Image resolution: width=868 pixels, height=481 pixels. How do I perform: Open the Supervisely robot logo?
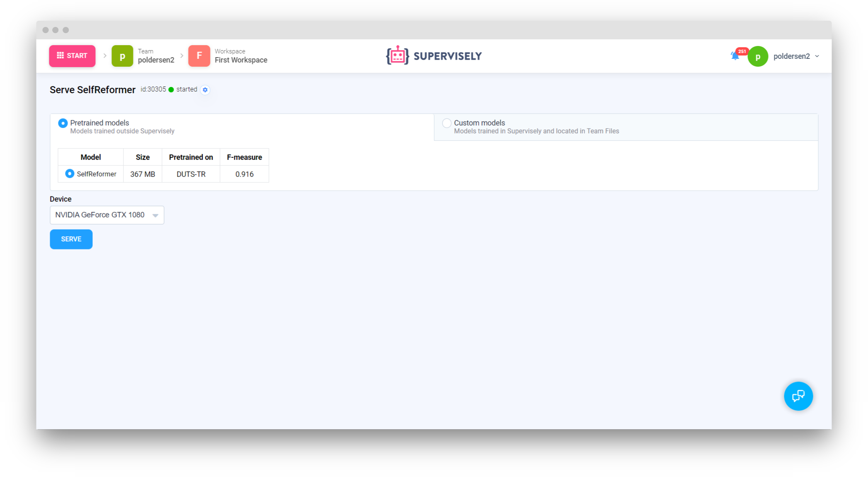[397, 55]
